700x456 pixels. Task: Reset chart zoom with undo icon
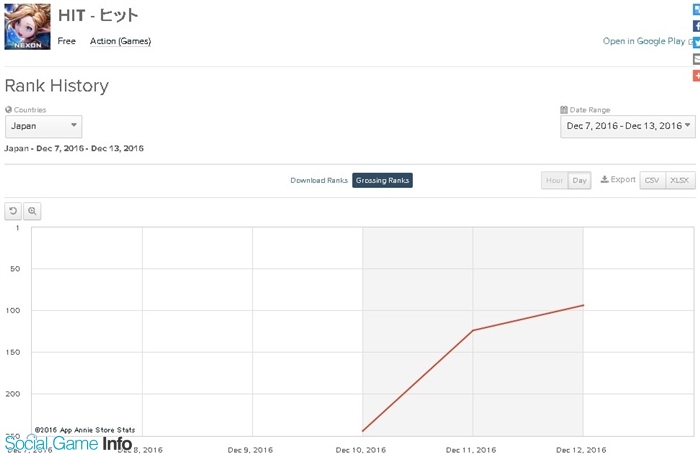pos(13,211)
